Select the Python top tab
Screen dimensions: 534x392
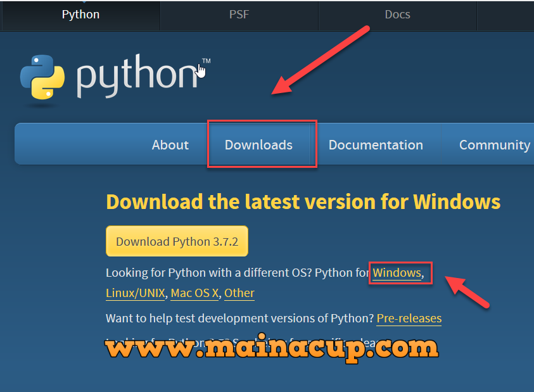pos(80,15)
